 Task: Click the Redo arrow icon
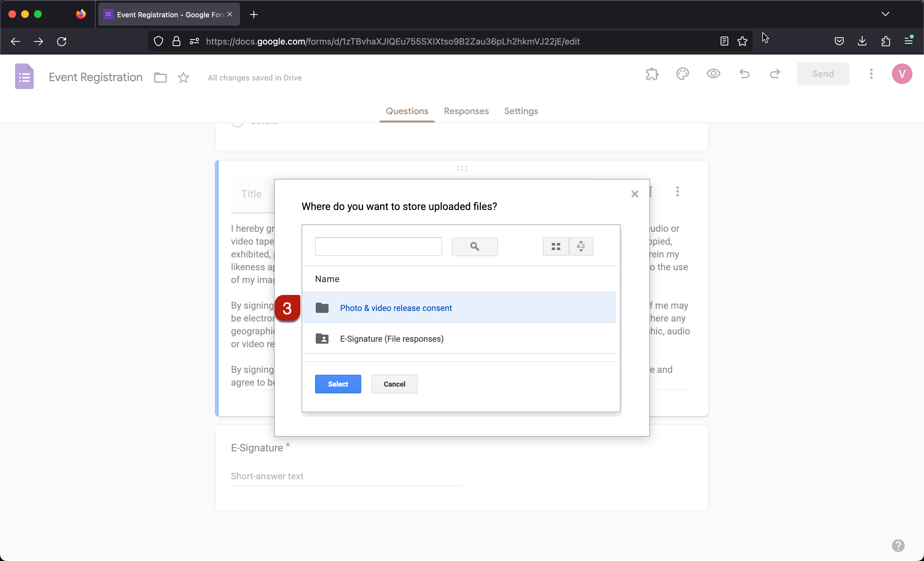tap(775, 74)
